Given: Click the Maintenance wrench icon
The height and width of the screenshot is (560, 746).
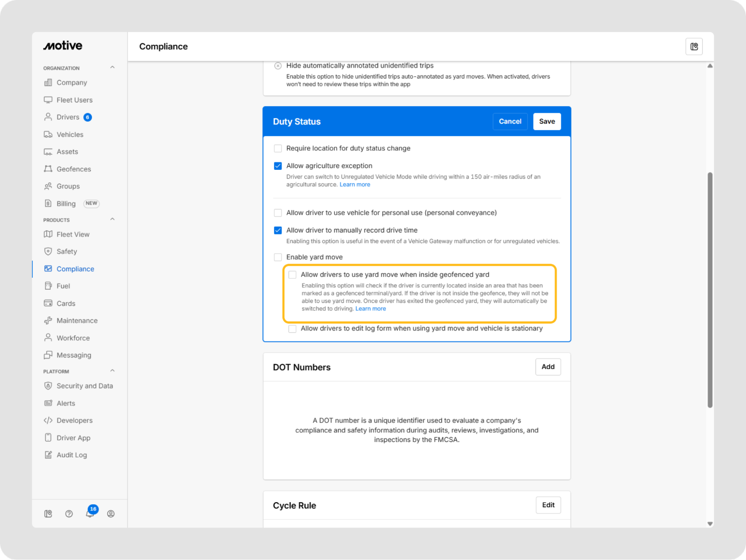Looking at the screenshot, I should coord(48,321).
